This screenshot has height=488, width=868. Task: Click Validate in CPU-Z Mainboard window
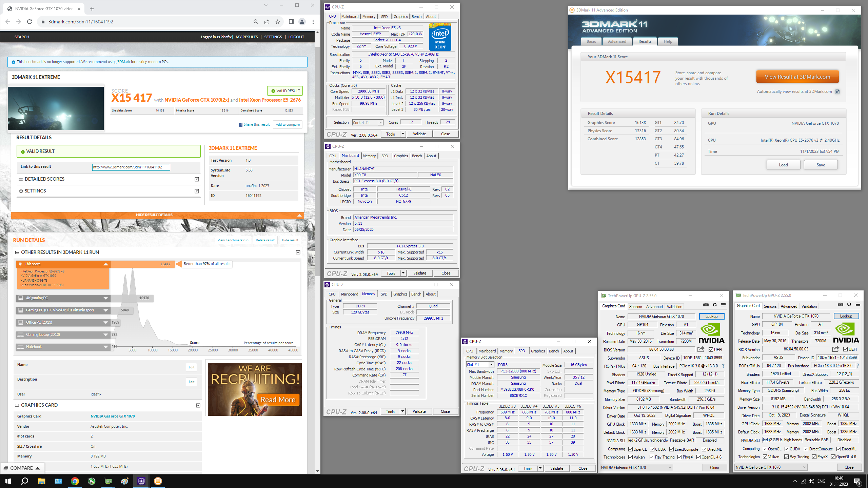tap(420, 273)
